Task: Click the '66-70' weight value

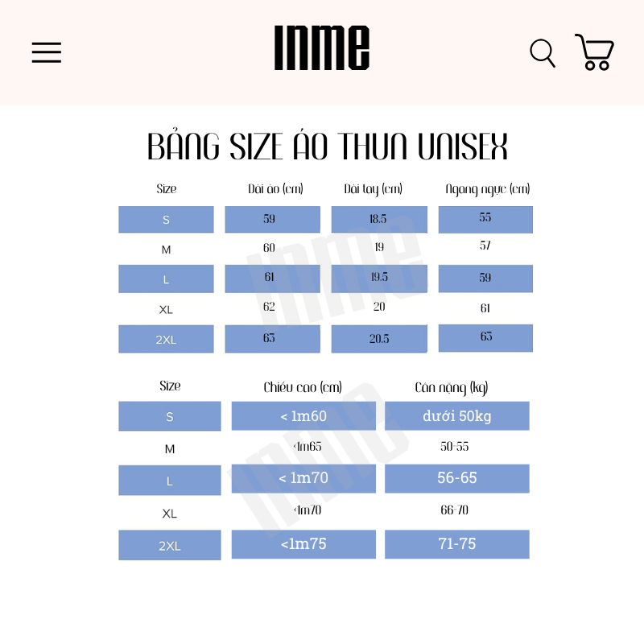Action: click(454, 510)
